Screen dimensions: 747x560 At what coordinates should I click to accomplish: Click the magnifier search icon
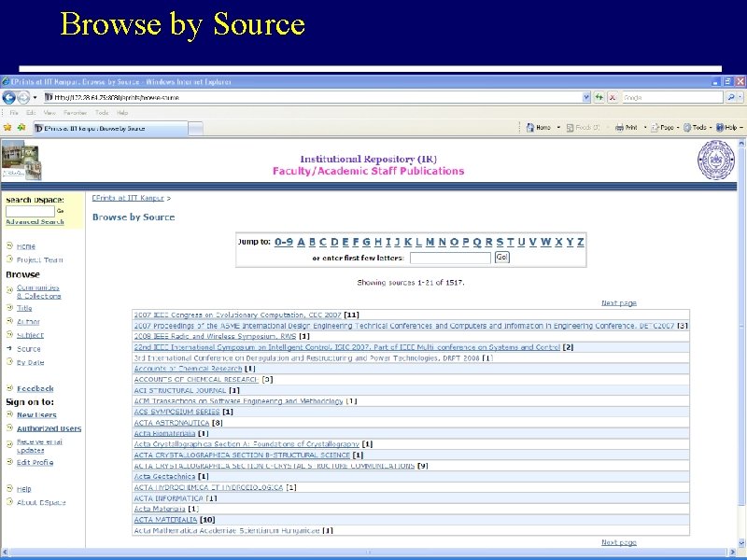[731, 97]
